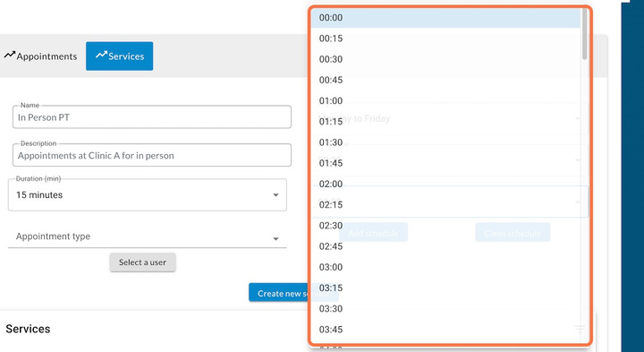
Task: Click the trend icon beside Appointments
Action: coord(10,55)
